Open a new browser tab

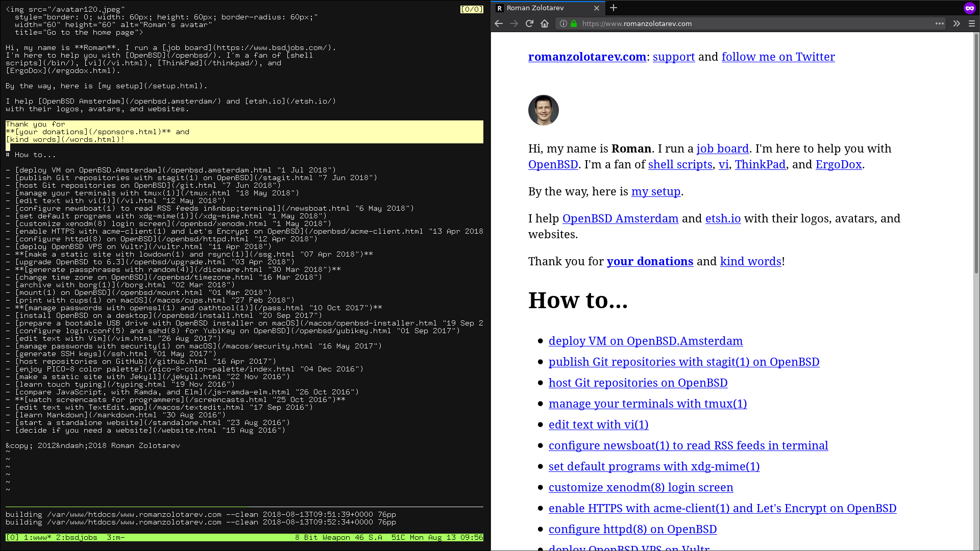614,8
